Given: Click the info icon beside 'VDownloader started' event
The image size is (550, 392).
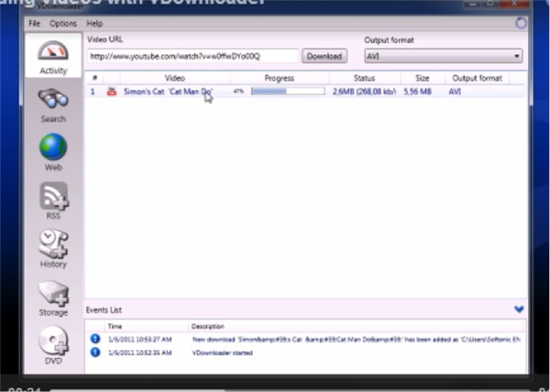Looking at the screenshot, I should (x=95, y=352).
